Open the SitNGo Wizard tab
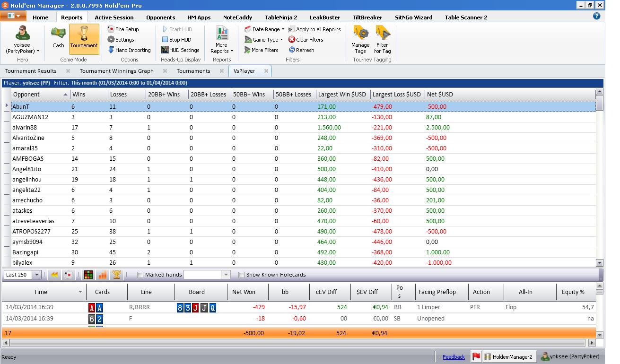This screenshot has height=364, width=620. coord(414,17)
